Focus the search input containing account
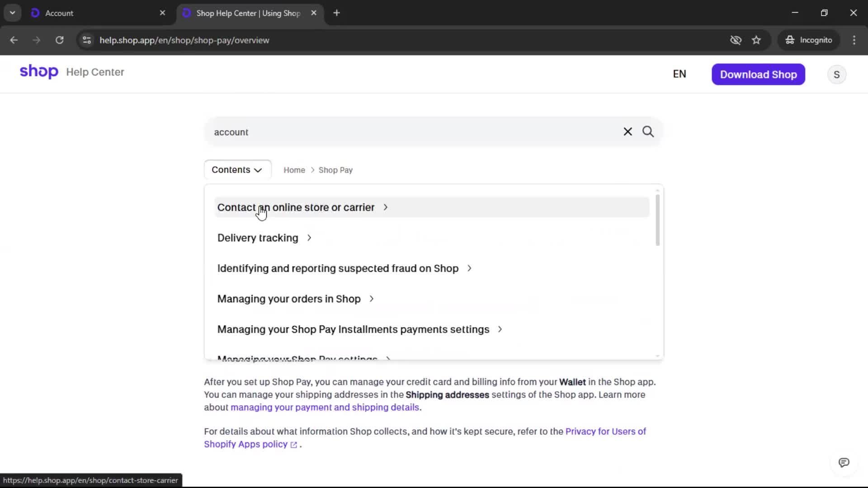 coord(407,132)
